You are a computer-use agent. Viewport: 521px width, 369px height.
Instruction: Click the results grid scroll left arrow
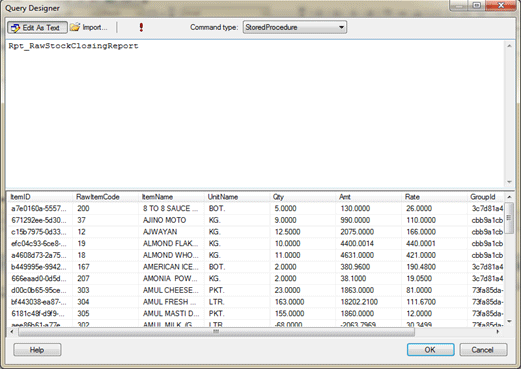12,332
